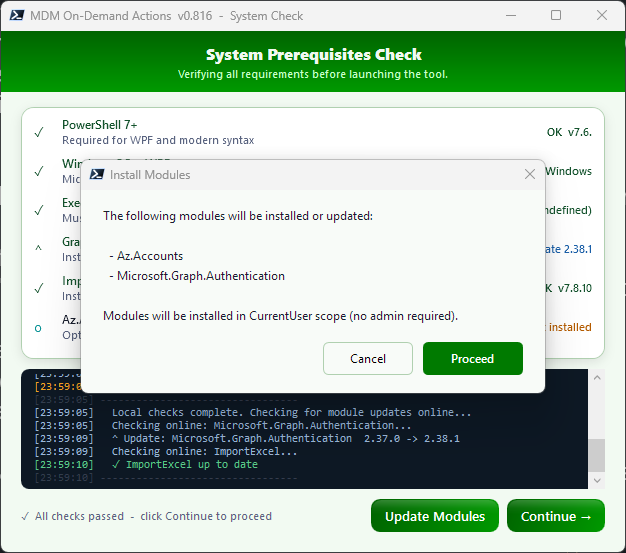Click log line 'Checking online: Microsoft.Graph.Authentication...'
626x553 pixels.
[x=261, y=425]
